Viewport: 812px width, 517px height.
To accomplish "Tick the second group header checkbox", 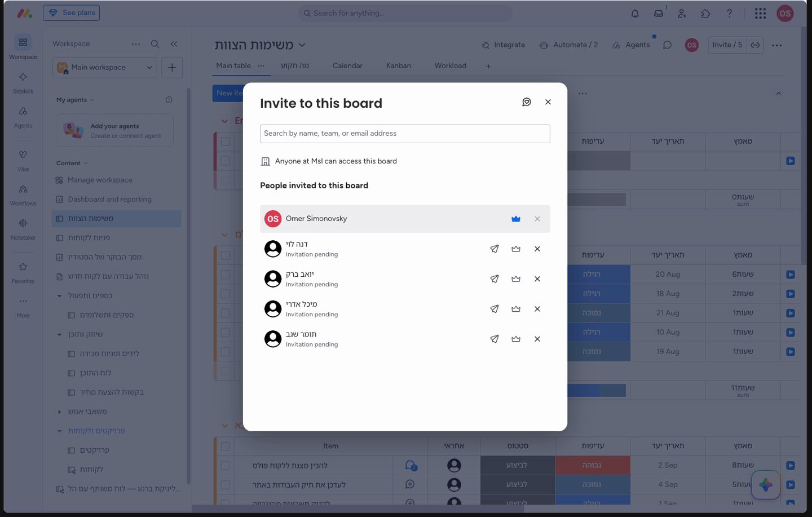I will 225,255.
